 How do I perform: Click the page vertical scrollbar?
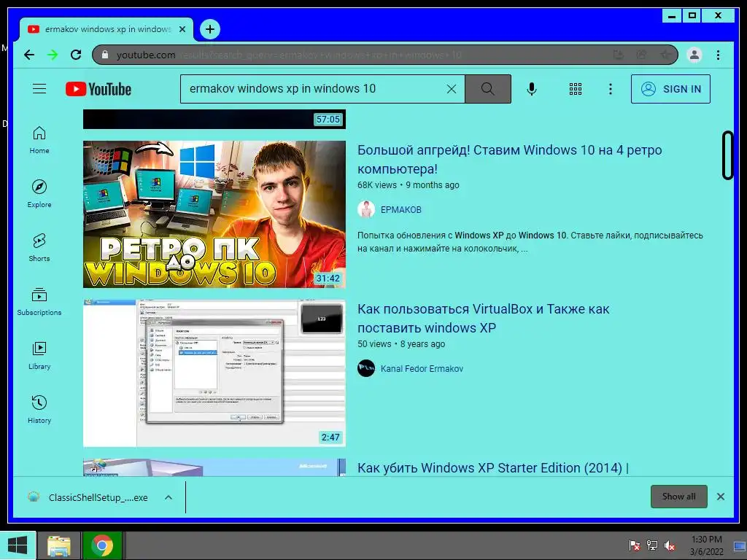click(x=727, y=155)
